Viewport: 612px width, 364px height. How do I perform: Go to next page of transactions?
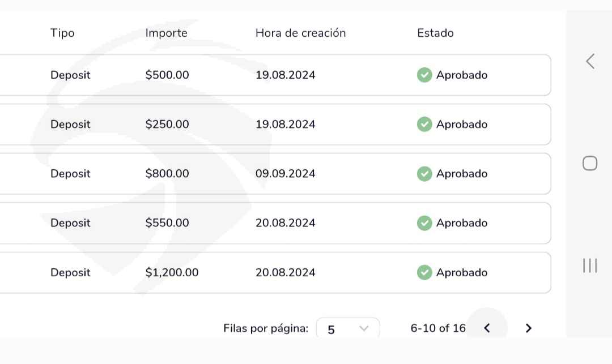tap(529, 328)
